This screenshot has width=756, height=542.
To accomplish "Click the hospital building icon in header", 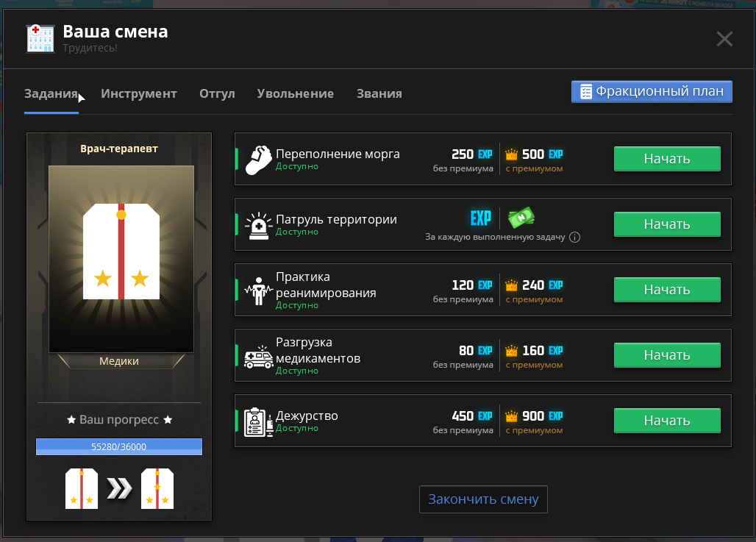I will pos(40,38).
